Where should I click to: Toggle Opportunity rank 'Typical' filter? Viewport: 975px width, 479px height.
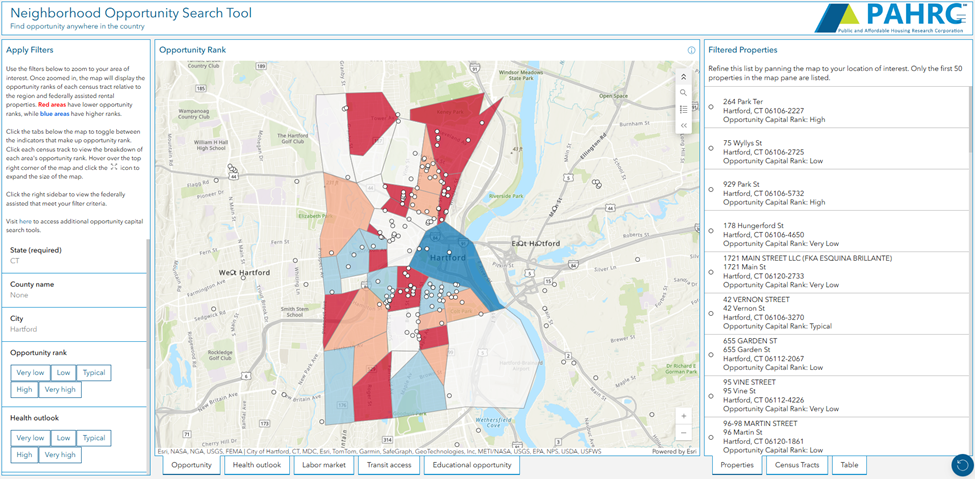point(94,373)
